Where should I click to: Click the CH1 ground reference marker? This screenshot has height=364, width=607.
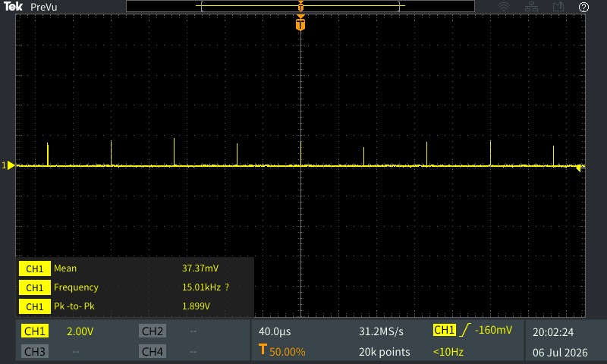click(x=8, y=165)
